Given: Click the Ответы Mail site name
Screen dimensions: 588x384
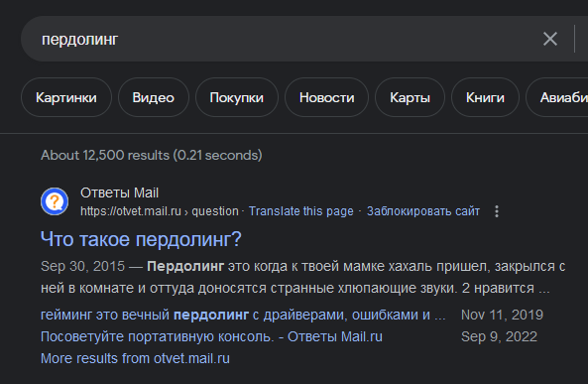Looking at the screenshot, I should coord(119,192).
